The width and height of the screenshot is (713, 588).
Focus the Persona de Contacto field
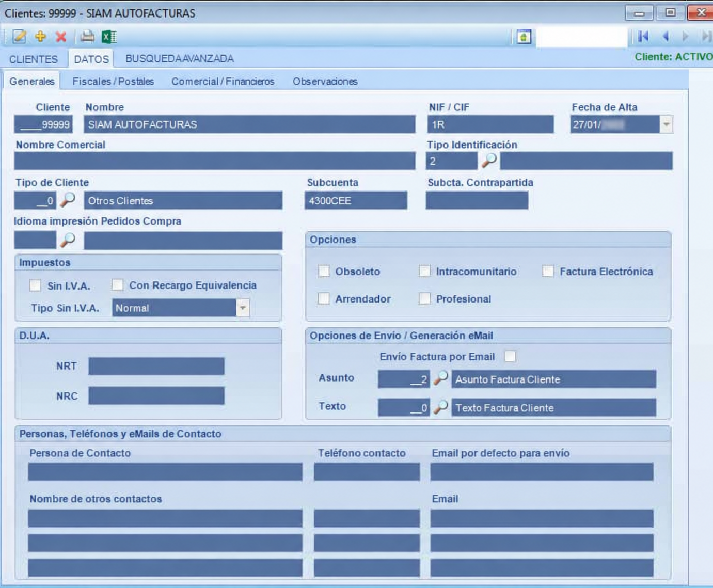pos(165,472)
